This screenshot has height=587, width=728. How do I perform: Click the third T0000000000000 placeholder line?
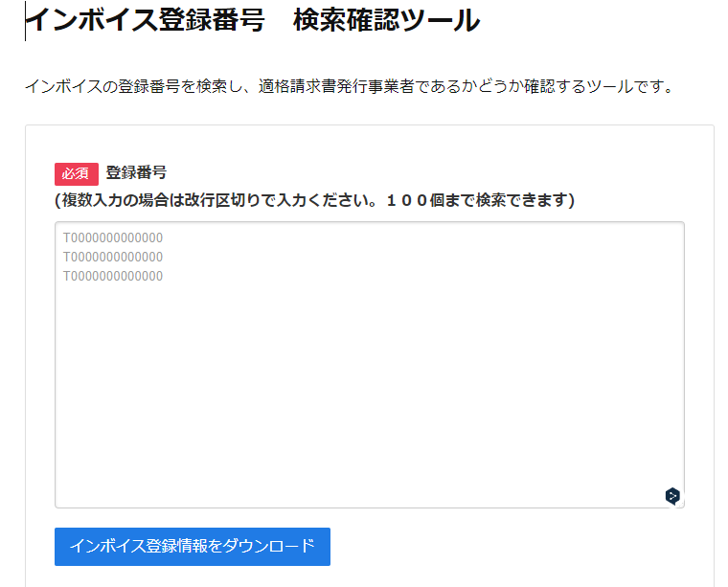113,276
